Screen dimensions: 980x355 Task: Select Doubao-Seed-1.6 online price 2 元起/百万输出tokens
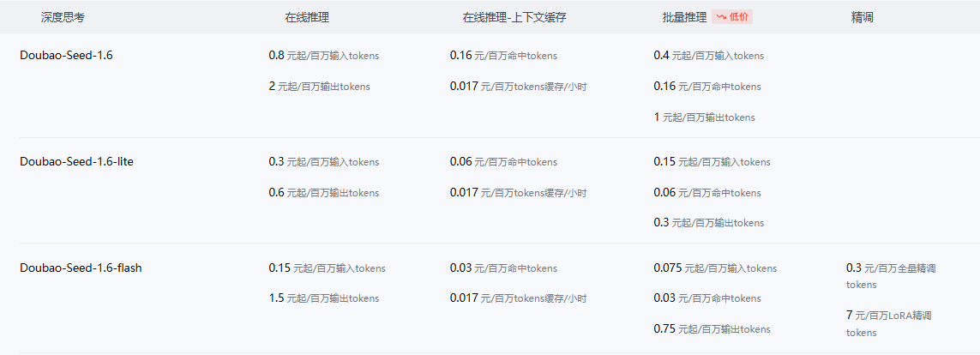point(319,87)
